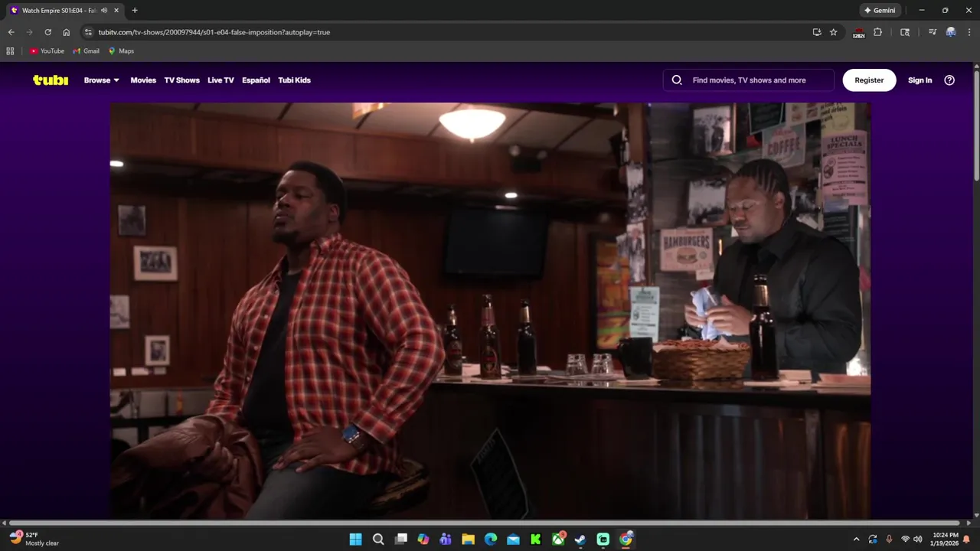The height and width of the screenshot is (551, 980).
Task: Click the Google Lens search icon in toolbar
Action: click(x=905, y=32)
